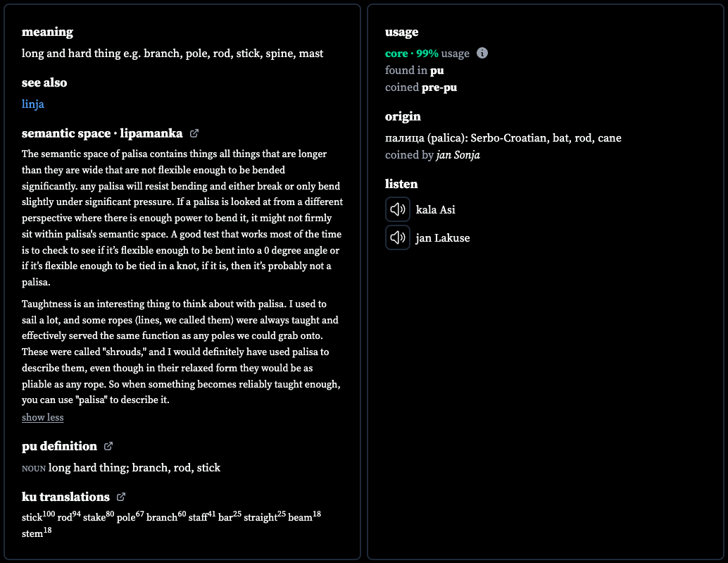728x563 pixels.
Task: Click the jan Sonja coiner name
Action: point(458,155)
